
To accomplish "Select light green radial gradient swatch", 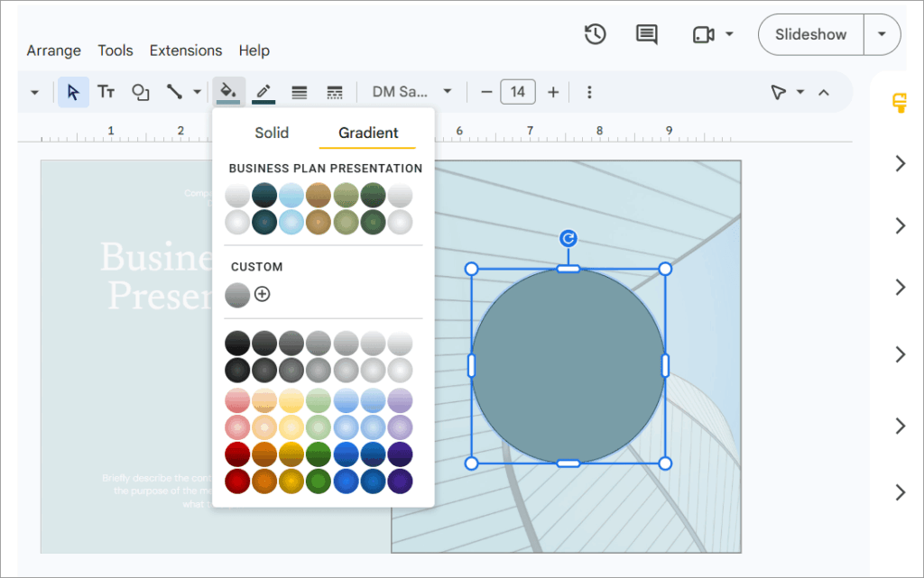I will 319,428.
